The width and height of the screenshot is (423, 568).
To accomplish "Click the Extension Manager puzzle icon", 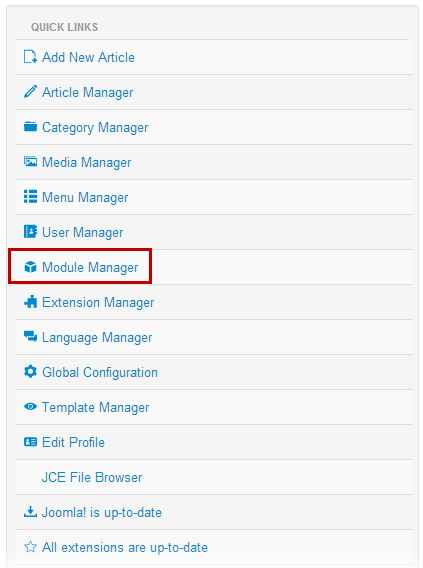I will pos(30,302).
